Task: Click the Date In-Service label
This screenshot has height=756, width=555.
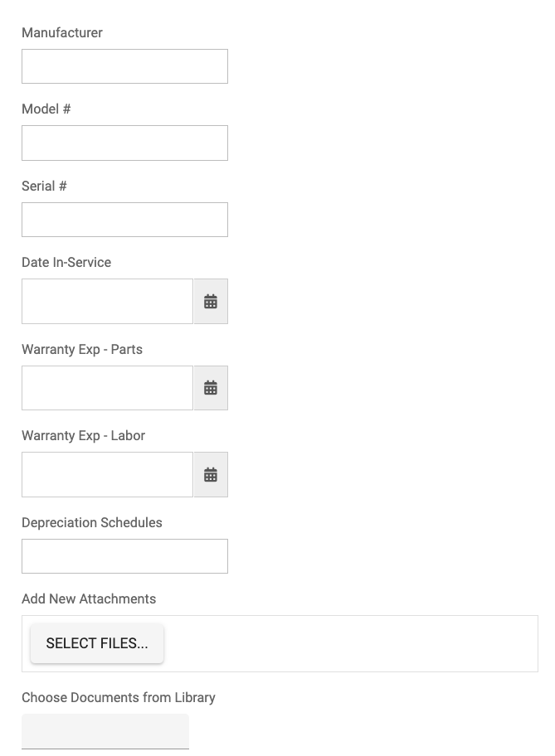Action: [x=66, y=263]
